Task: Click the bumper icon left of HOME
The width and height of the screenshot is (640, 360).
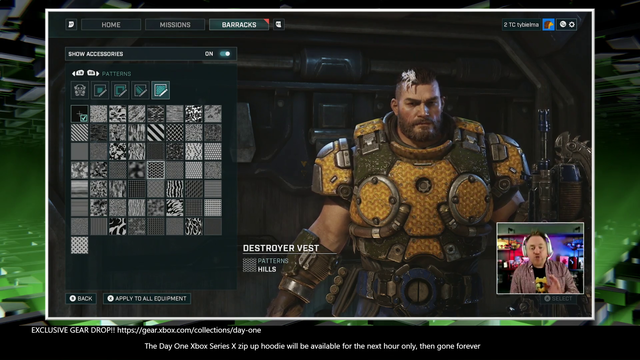Action: pos(71,24)
